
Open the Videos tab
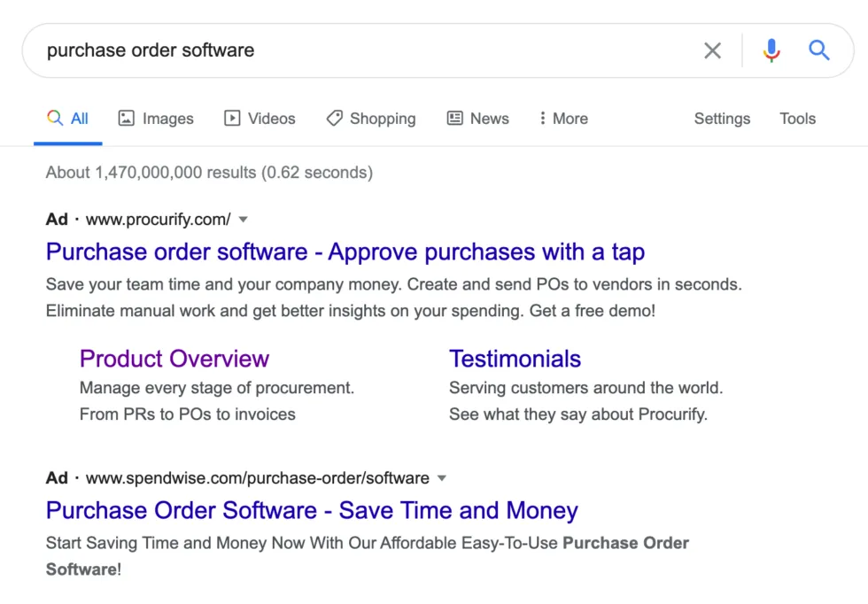click(x=260, y=119)
